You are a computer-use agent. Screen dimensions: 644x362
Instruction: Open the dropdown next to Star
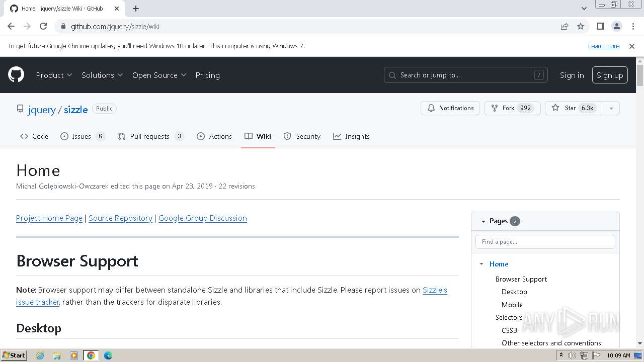click(611, 108)
